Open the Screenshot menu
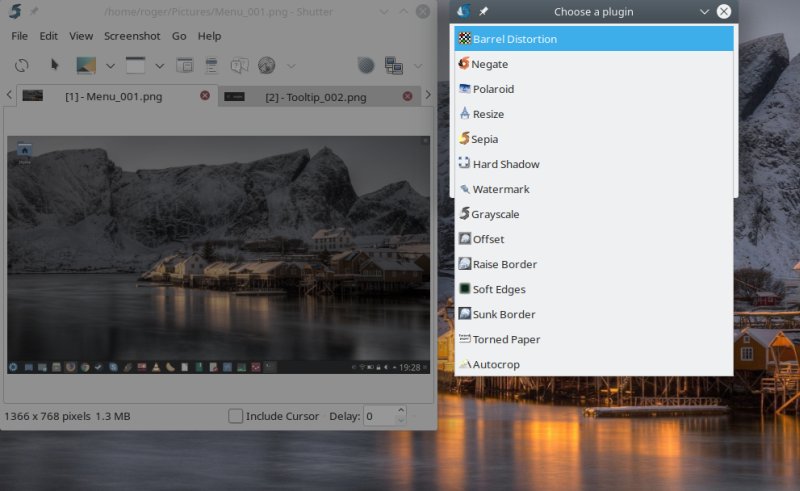The height and width of the screenshot is (491, 800). coord(132,36)
